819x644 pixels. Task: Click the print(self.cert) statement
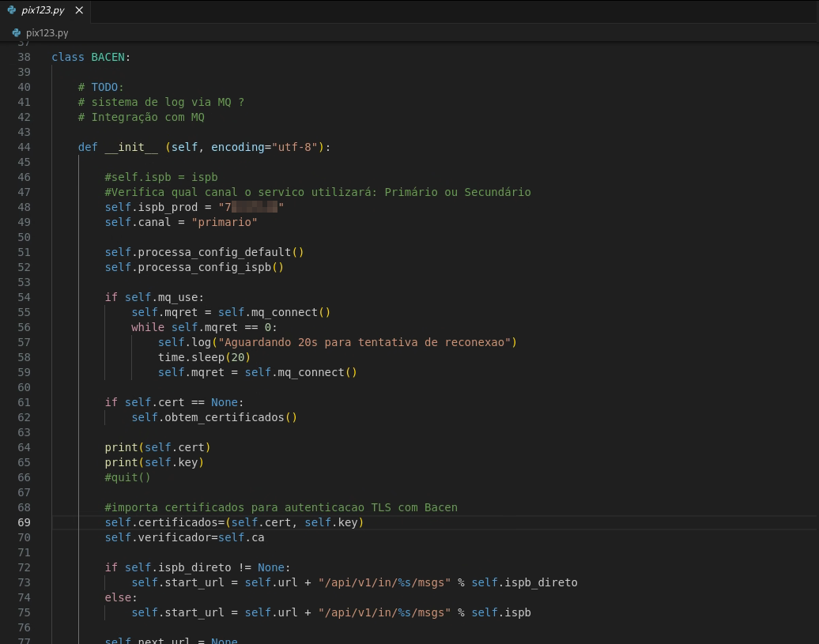click(157, 447)
